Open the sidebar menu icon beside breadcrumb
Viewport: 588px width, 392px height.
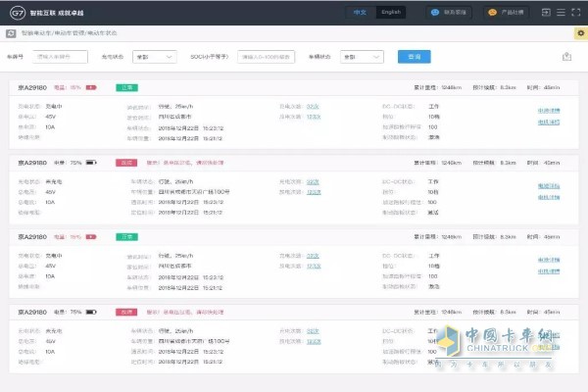click(x=11, y=33)
